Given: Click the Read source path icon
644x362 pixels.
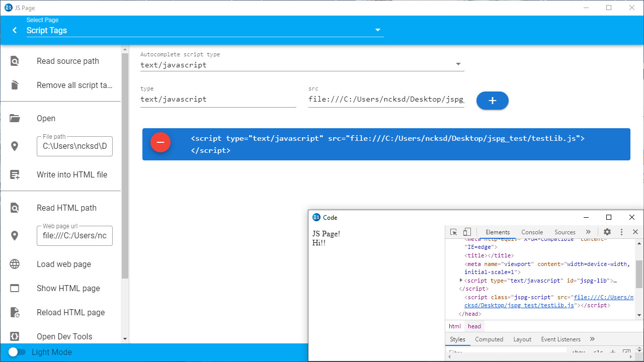Looking at the screenshot, I should 15,61.
